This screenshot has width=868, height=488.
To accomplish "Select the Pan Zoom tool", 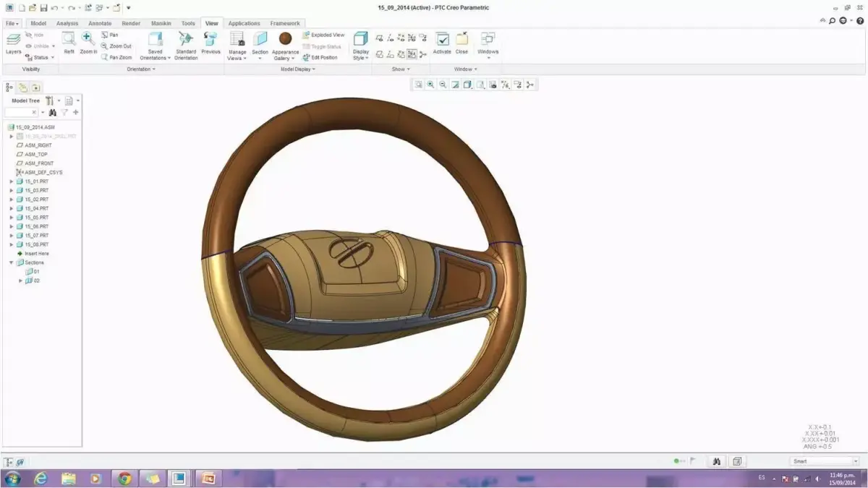I will [116, 57].
